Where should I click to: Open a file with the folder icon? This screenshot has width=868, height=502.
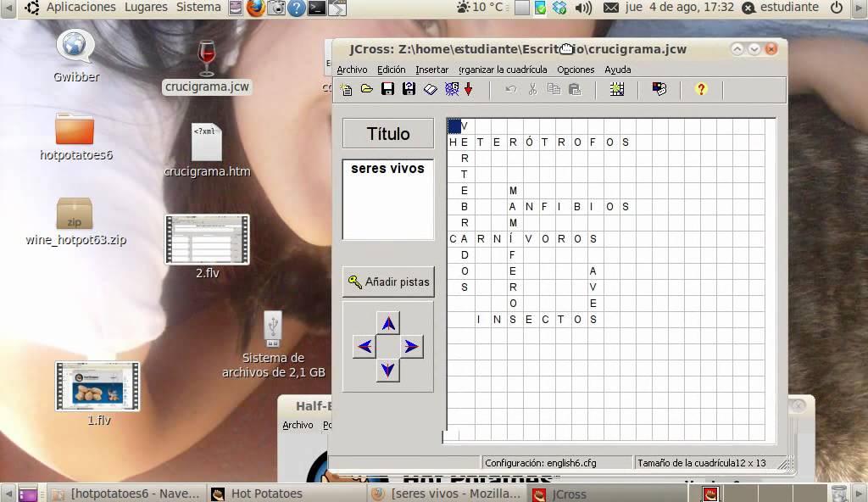coord(366,89)
